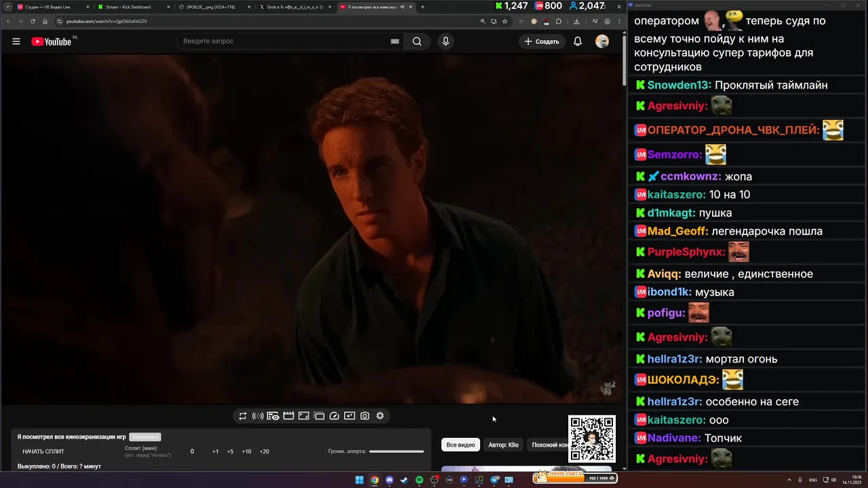Click the browser home button
This screenshot has height=488, width=868.
tap(45, 21)
